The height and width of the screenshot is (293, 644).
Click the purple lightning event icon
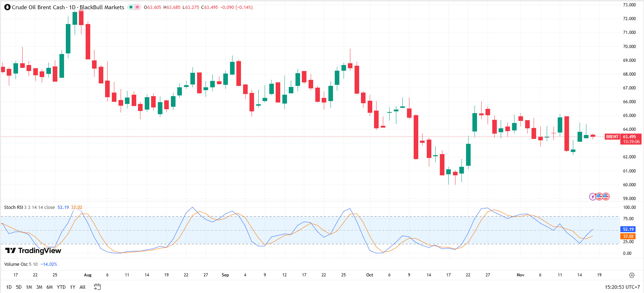[x=592, y=197]
